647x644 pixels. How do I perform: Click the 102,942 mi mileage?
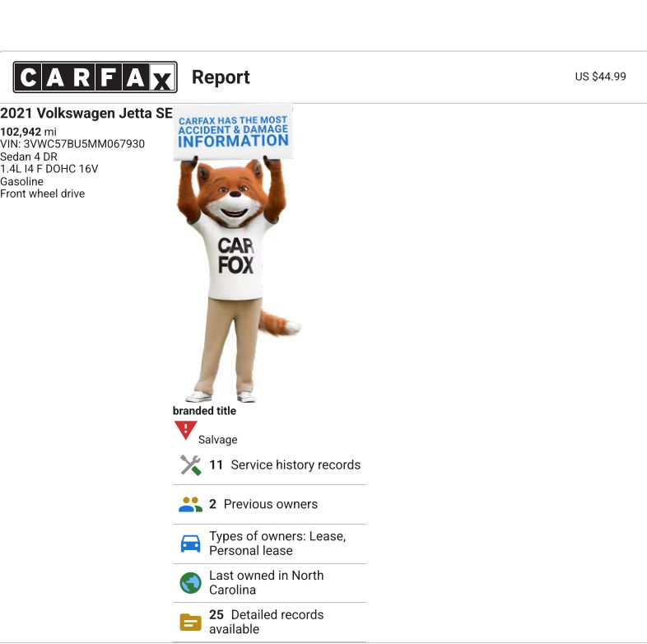[x=28, y=132]
